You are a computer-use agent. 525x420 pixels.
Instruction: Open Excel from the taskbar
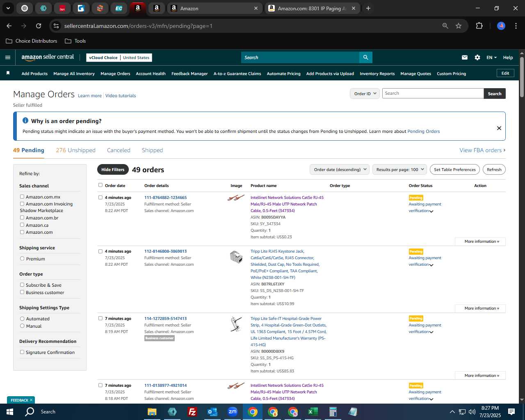tap(313, 411)
